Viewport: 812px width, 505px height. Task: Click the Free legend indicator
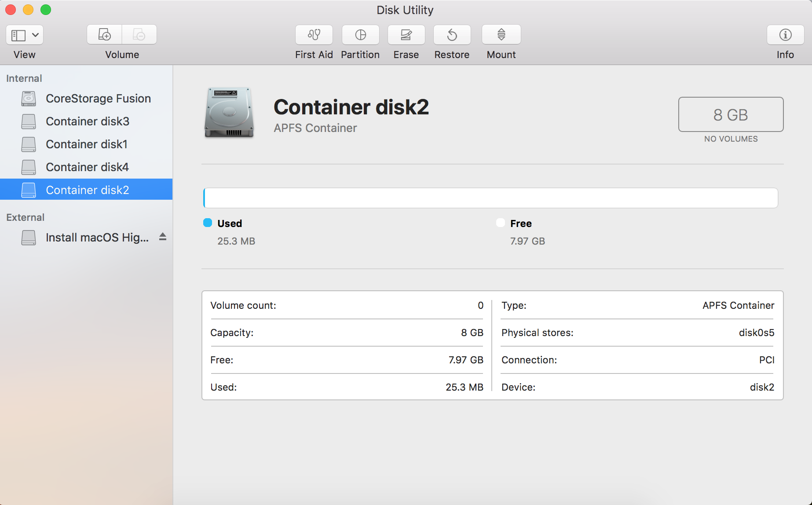(x=500, y=223)
